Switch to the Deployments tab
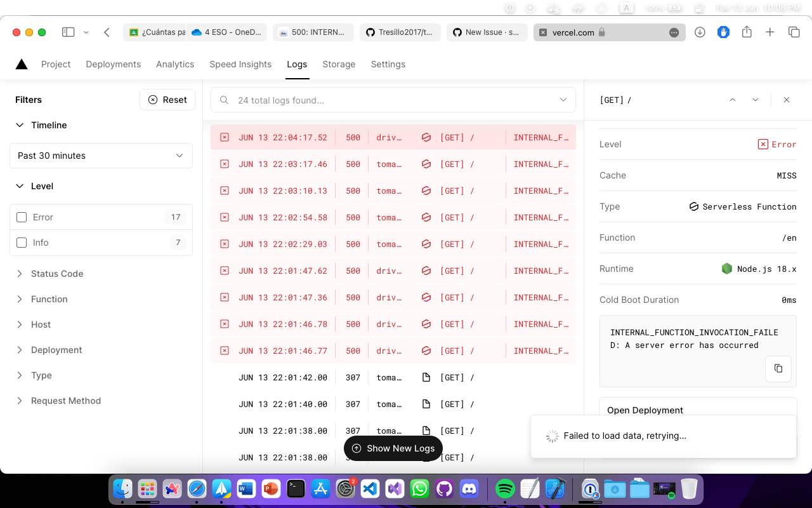The width and height of the screenshot is (812, 508). [113, 64]
